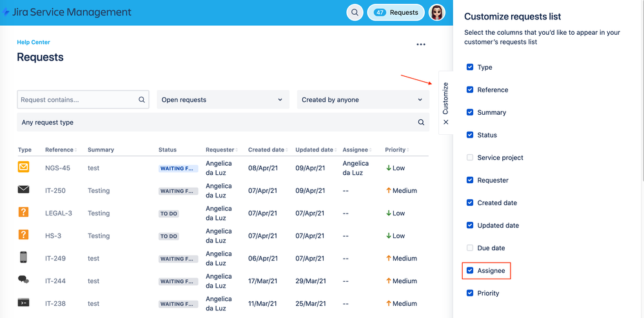Image resolution: width=644 pixels, height=318 pixels.
Task: Click the TO DO status badge for HS-3
Action: 169,236
